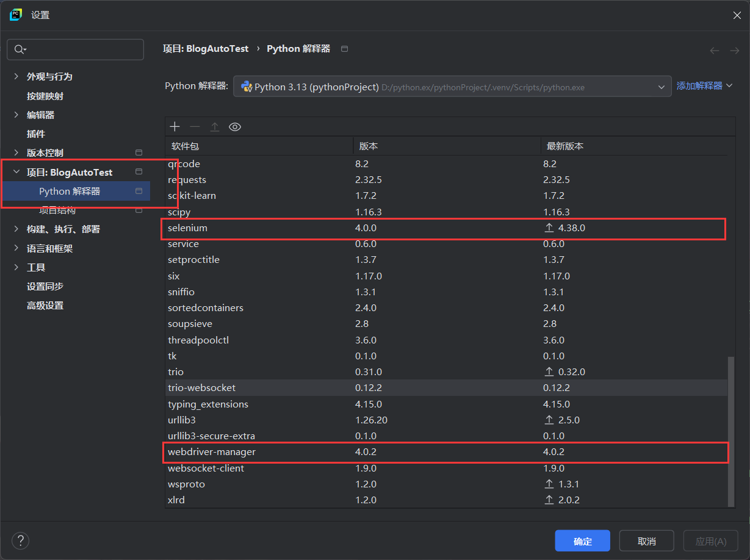
Task: Click the 确定 button
Action: pyautogui.click(x=583, y=541)
